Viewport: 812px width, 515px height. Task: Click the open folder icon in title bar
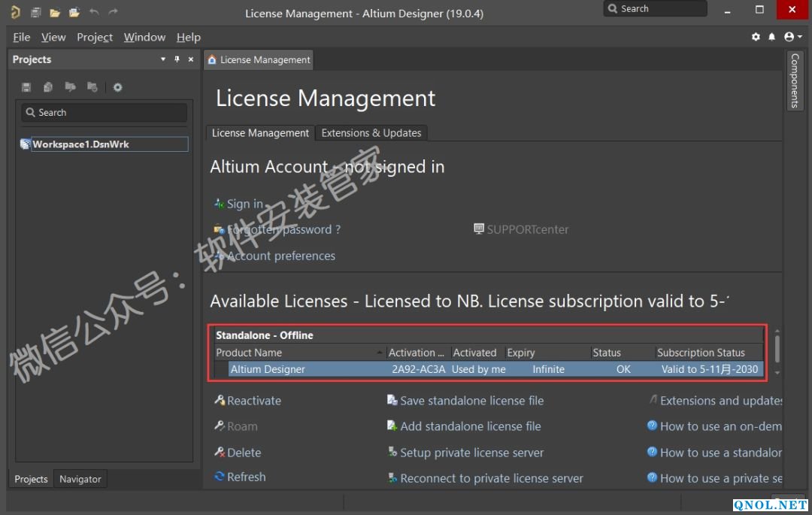click(55, 12)
